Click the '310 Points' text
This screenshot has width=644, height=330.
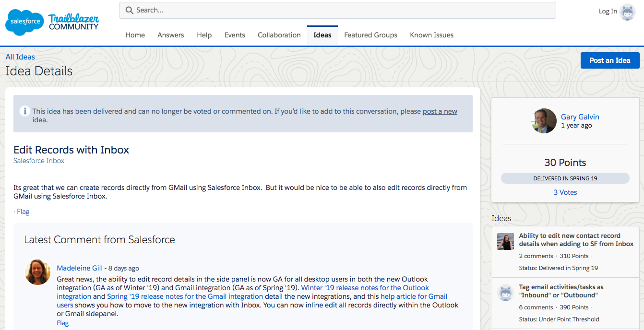(574, 256)
